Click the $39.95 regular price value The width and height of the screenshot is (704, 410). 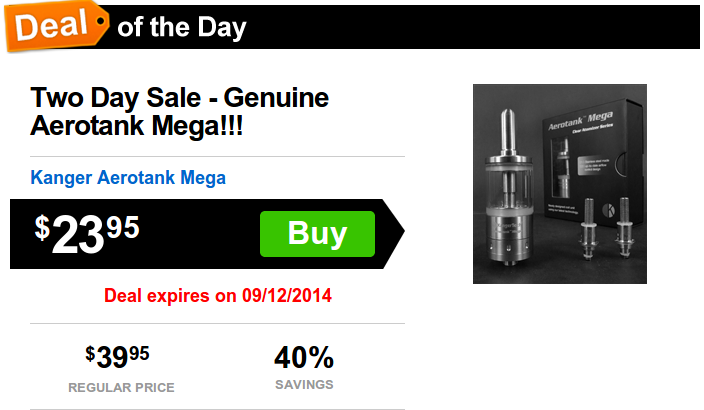117,357
